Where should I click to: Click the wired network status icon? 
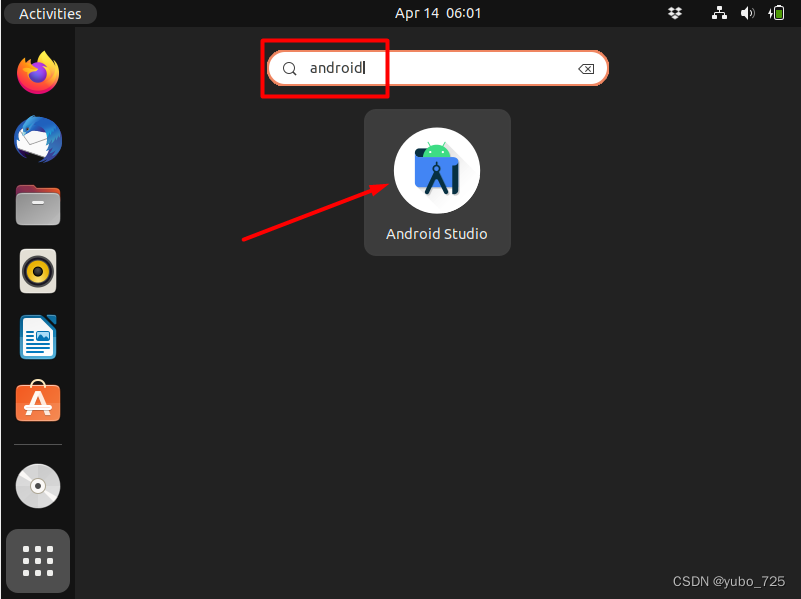pyautogui.click(x=719, y=13)
